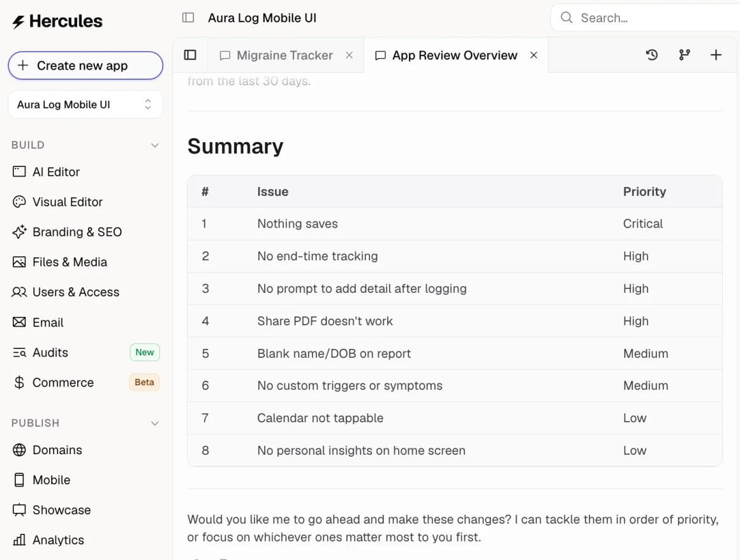This screenshot has height=560, width=740.
Task: Click the Hercules lightning logo
Action: coord(18,22)
